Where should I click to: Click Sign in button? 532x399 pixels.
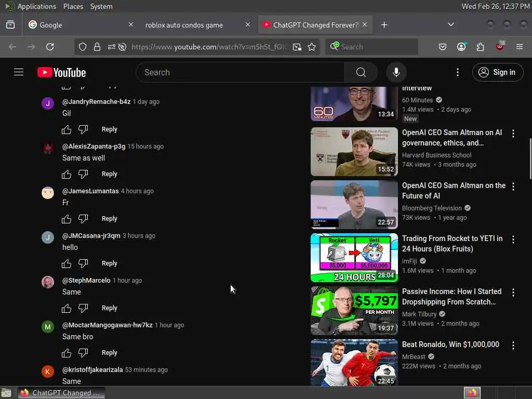[x=497, y=72]
